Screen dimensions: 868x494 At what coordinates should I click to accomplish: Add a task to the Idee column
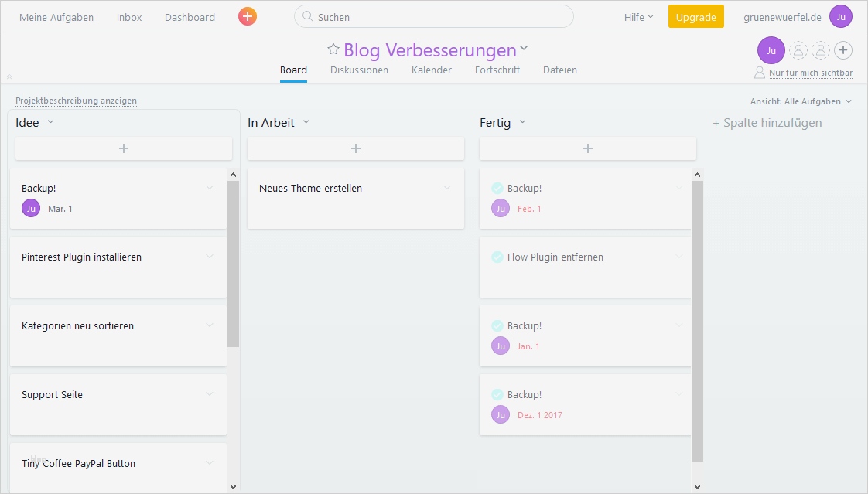[123, 148]
